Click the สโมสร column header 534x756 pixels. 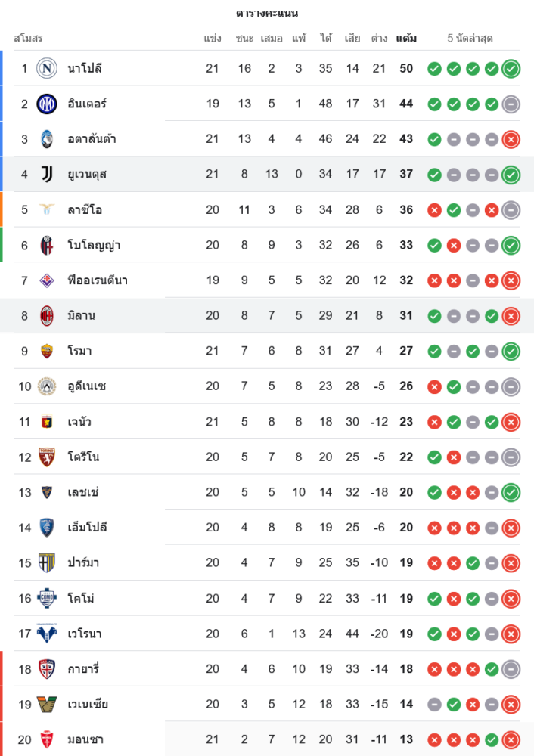(28, 38)
